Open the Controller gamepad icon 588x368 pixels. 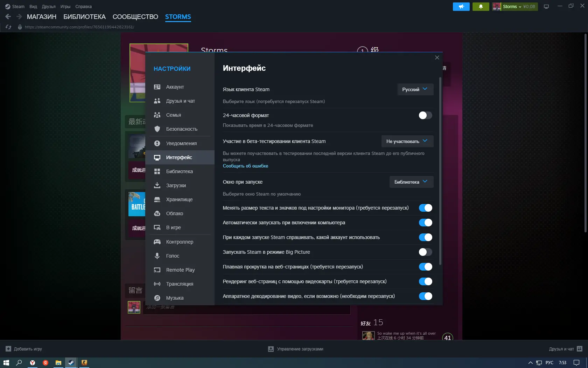click(x=157, y=242)
